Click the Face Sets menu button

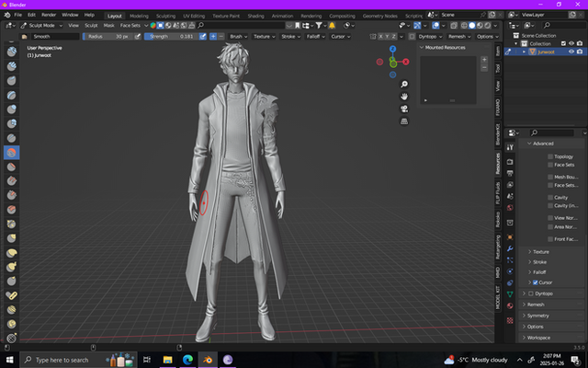pos(132,26)
